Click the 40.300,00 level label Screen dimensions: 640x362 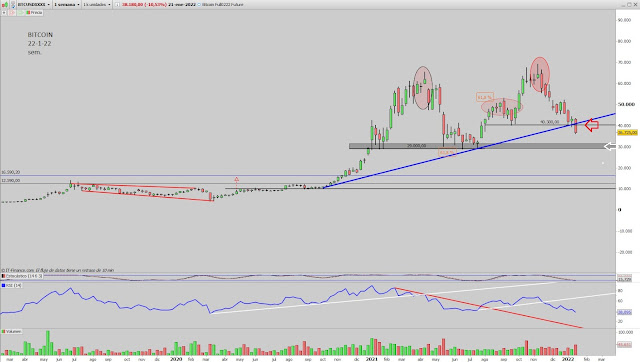tap(550, 122)
